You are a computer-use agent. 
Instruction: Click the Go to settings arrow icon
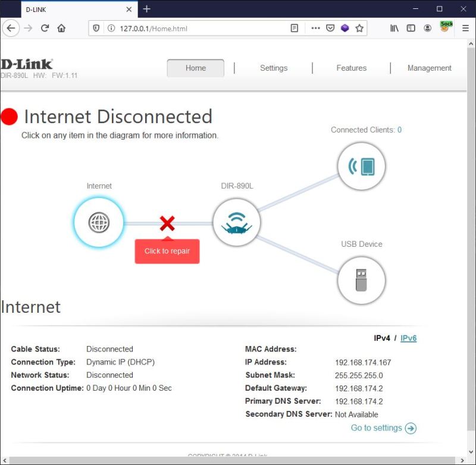411,428
